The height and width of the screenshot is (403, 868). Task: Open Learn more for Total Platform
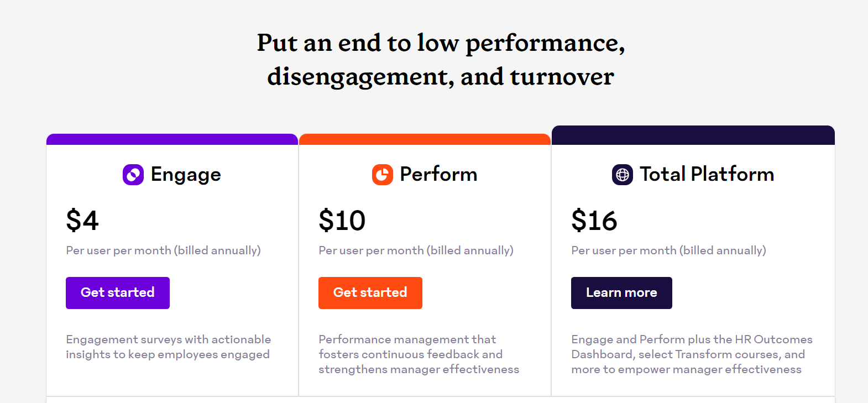621,293
